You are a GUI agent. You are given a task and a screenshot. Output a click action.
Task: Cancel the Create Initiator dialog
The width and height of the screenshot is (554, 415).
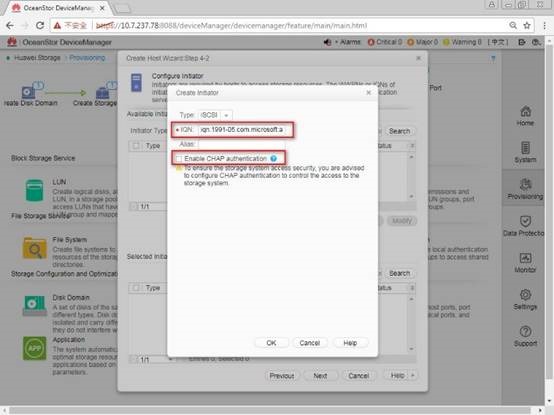click(x=310, y=343)
